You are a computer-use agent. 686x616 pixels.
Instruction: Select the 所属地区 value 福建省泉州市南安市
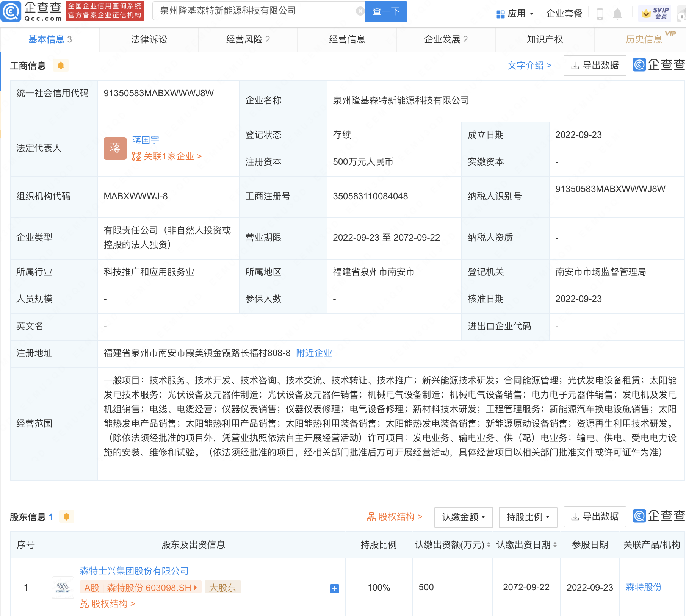click(374, 272)
